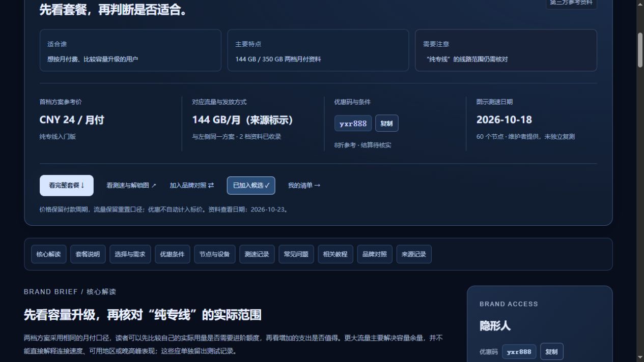Click 加入品牌对照 link

192,186
